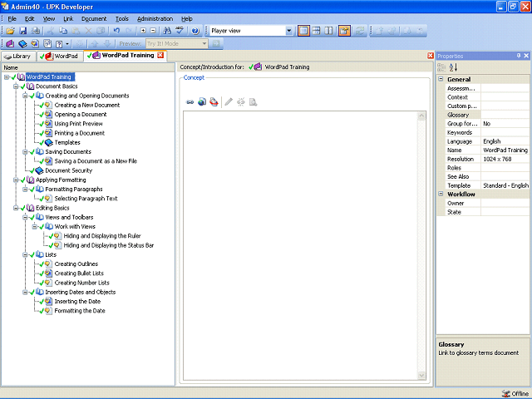Click the hyperlink icon in Concept pane

point(190,102)
